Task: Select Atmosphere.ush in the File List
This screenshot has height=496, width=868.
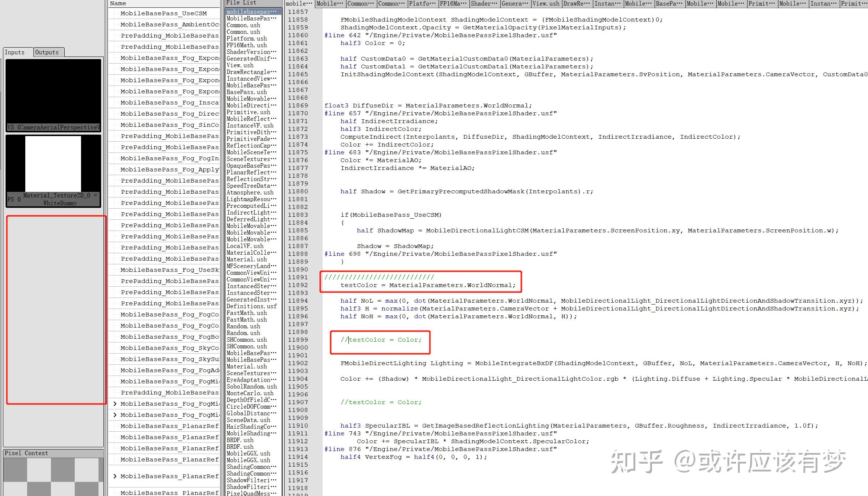Action: pos(249,192)
